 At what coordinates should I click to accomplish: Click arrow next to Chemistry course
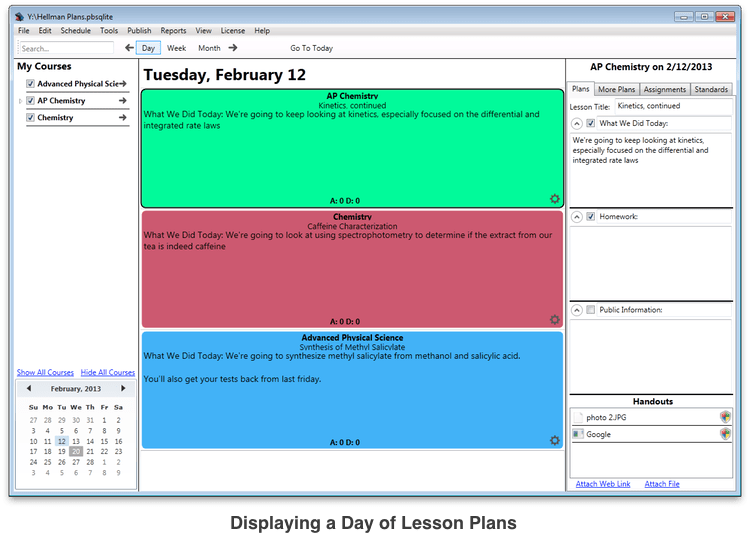point(123,117)
